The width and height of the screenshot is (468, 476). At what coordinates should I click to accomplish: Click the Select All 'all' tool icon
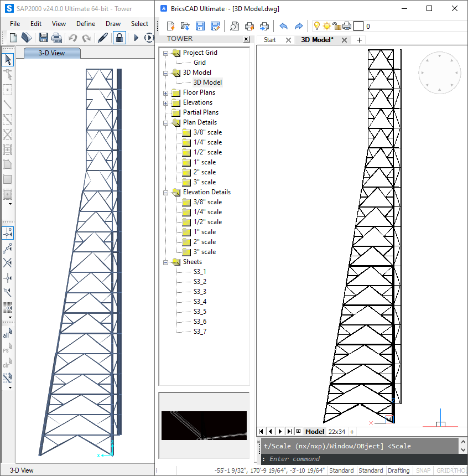click(8, 334)
